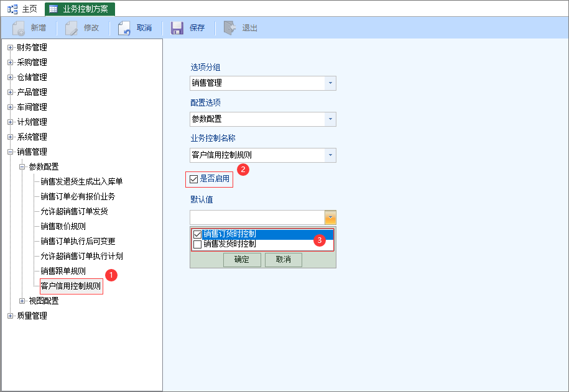Select the 质量管理 tree label
The height and width of the screenshot is (392, 569).
click(x=32, y=316)
